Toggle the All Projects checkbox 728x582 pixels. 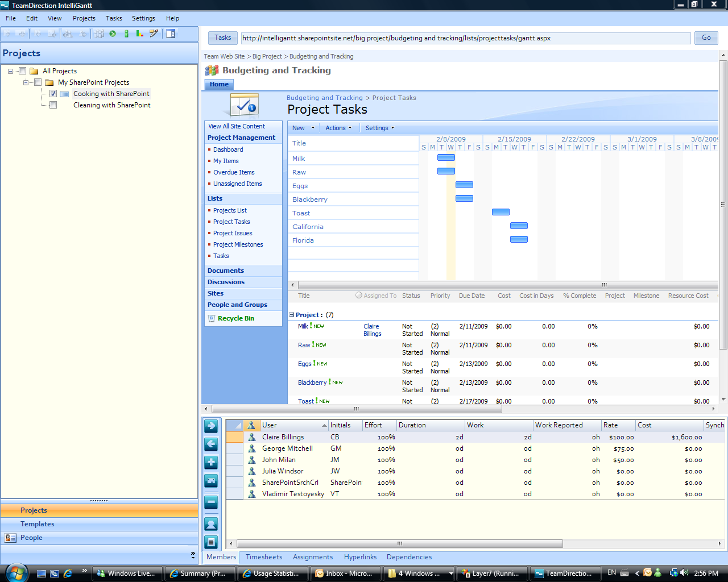coord(23,71)
